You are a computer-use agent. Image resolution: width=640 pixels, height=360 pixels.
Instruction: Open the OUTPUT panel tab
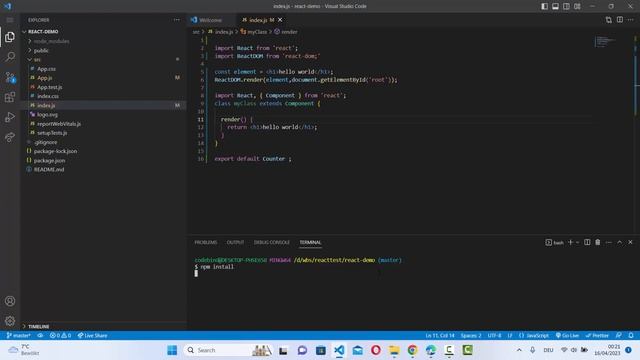[235, 242]
